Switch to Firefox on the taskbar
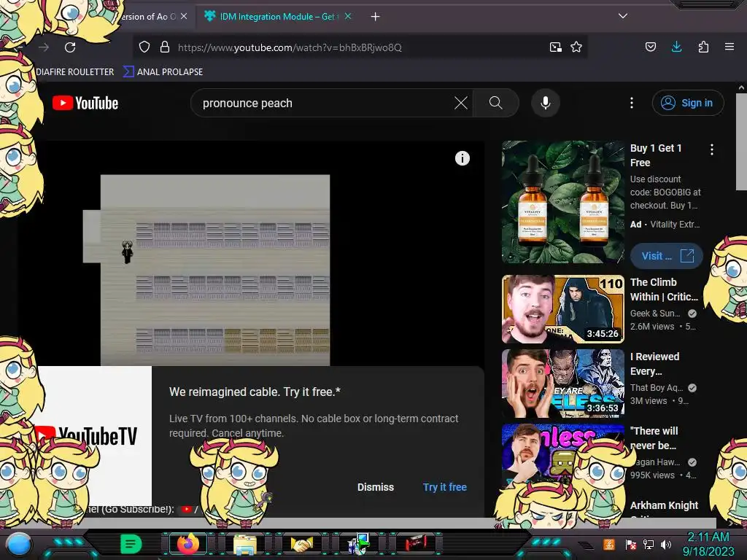The width and height of the screenshot is (747, 560). tap(187, 544)
